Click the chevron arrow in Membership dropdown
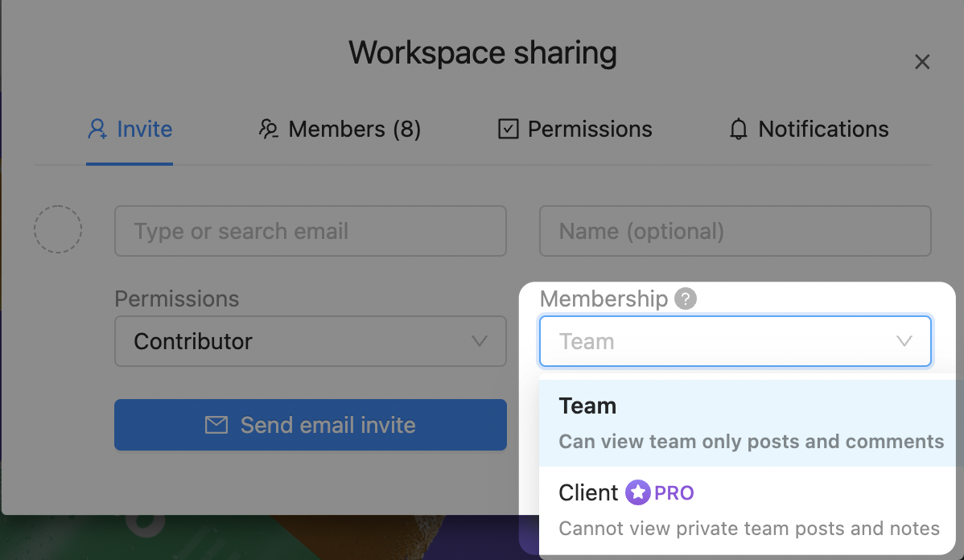Image resolution: width=964 pixels, height=560 pixels. 904,341
